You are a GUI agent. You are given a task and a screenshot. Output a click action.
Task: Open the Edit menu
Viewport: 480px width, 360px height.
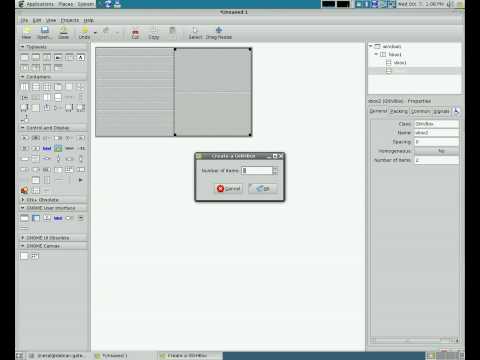coord(37,20)
